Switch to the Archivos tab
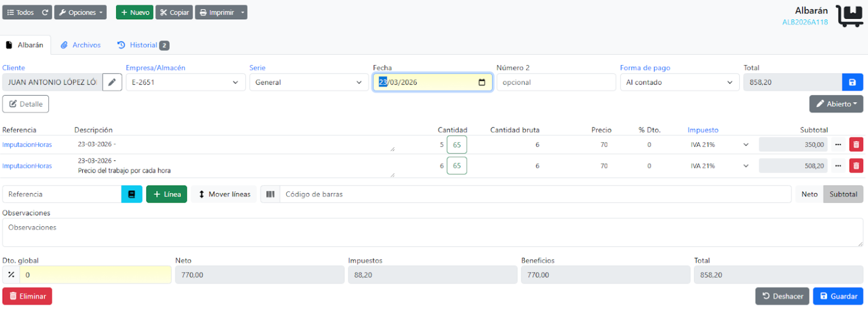868x315 pixels. pos(81,45)
